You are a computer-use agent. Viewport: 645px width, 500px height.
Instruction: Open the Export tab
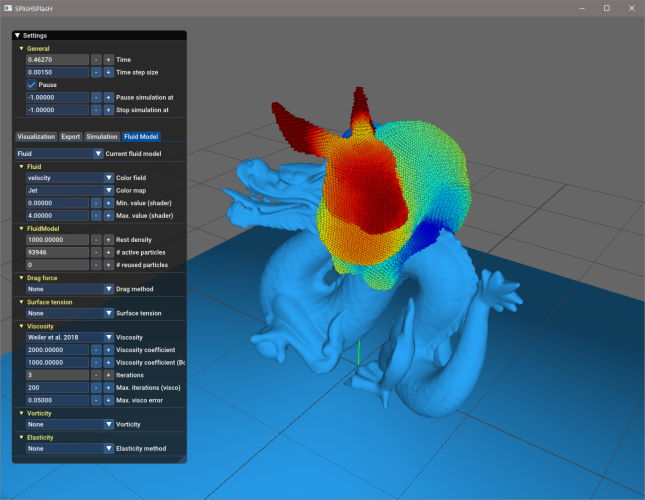pyautogui.click(x=70, y=136)
